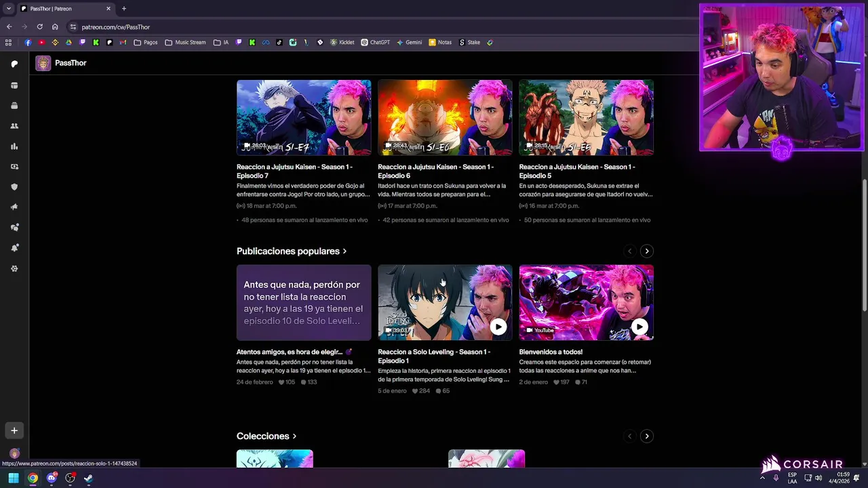Open the first collection thumbnail
The image size is (868, 488).
tap(275, 459)
